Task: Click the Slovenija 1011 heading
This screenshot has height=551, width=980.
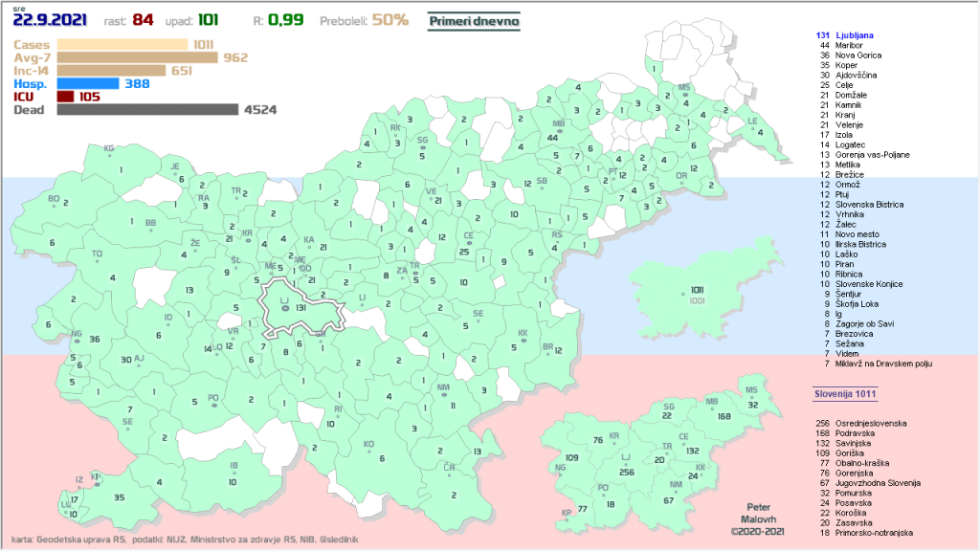Action: tap(840, 393)
